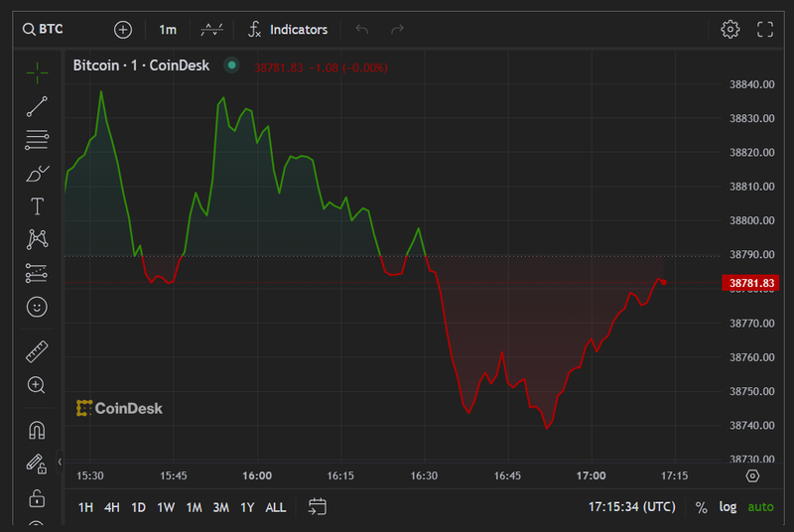Select the ruler measure tool

[37, 351]
